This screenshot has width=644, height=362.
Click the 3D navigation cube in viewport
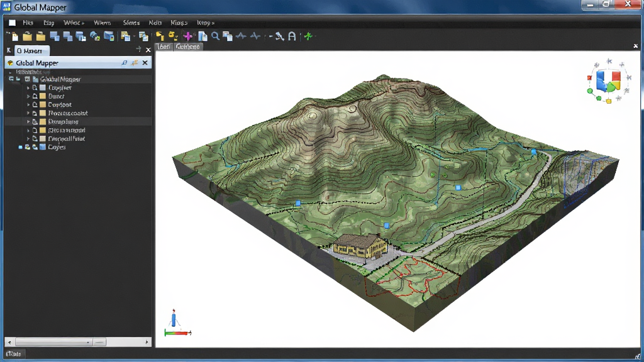tap(609, 81)
